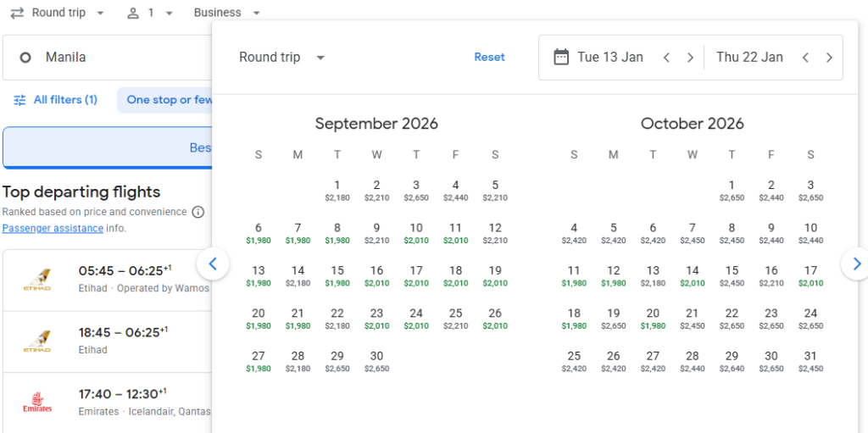Image resolution: width=868 pixels, height=433 pixels.
Task: Move departure date one day earlier
Action: [667, 58]
